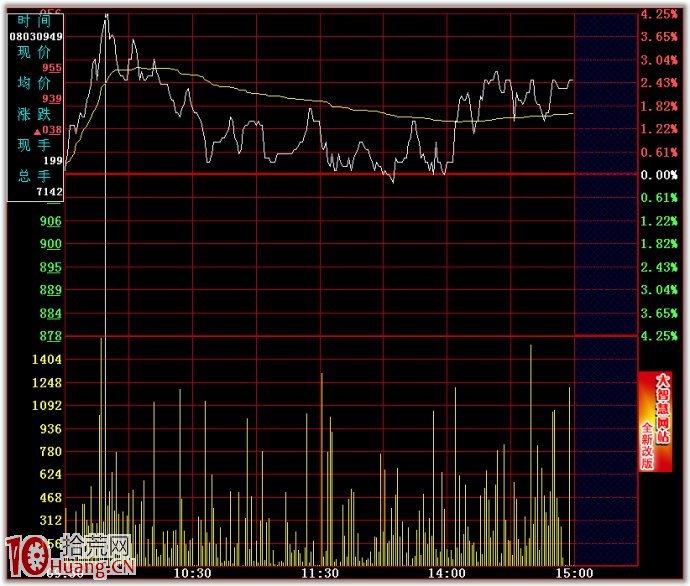690x586 pixels.
Task: Click the 936 volume axis label
Action: 51,429
